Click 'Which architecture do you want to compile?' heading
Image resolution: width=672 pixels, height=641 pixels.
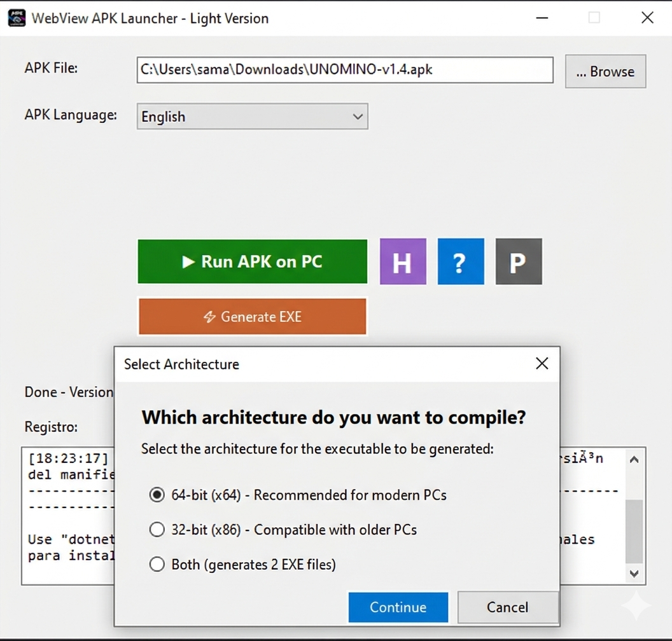(x=334, y=418)
